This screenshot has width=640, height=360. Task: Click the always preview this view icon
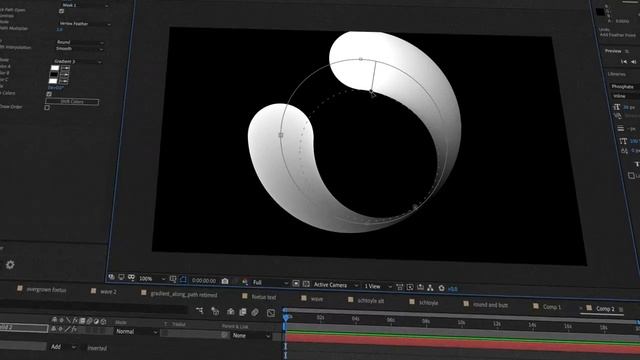click(111, 277)
